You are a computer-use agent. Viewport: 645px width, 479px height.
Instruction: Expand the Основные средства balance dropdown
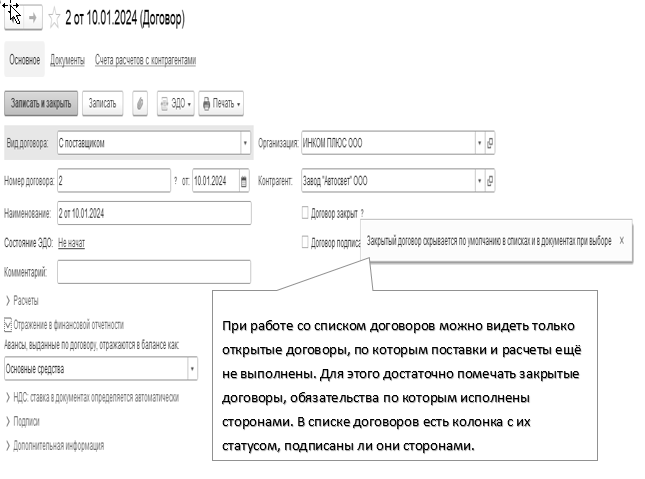192,369
